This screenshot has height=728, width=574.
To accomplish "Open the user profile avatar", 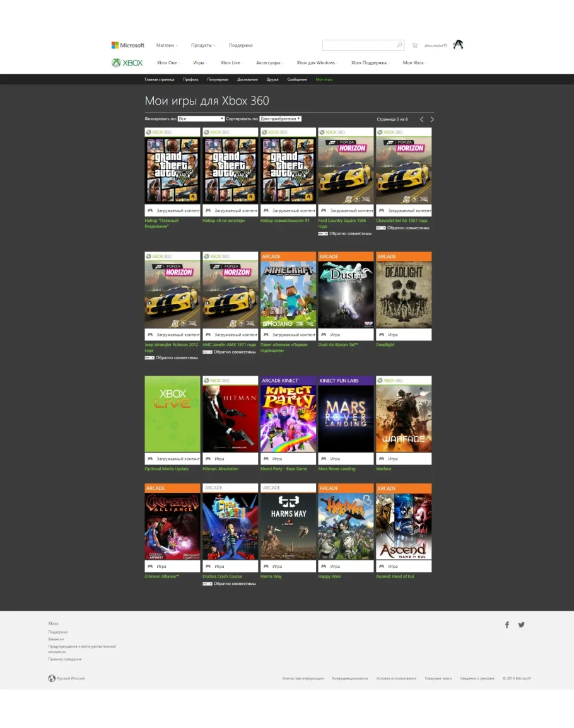I will pos(459,45).
